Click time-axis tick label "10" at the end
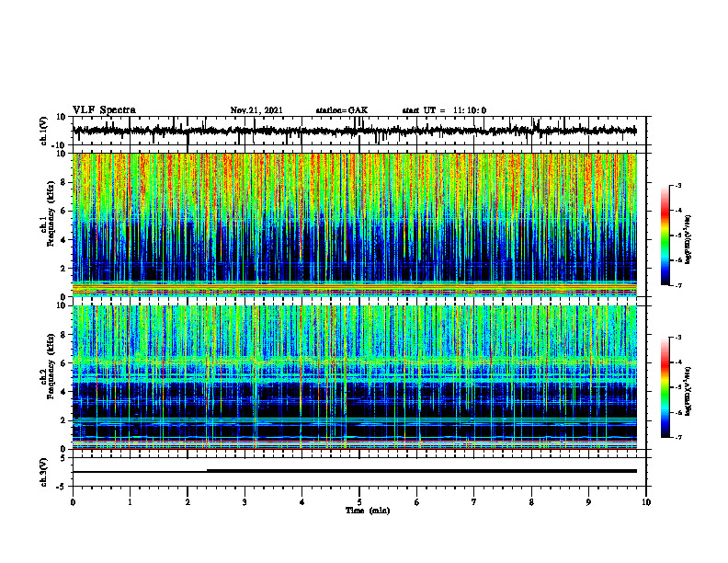The image size is (728, 563). click(x=646, y=502)
